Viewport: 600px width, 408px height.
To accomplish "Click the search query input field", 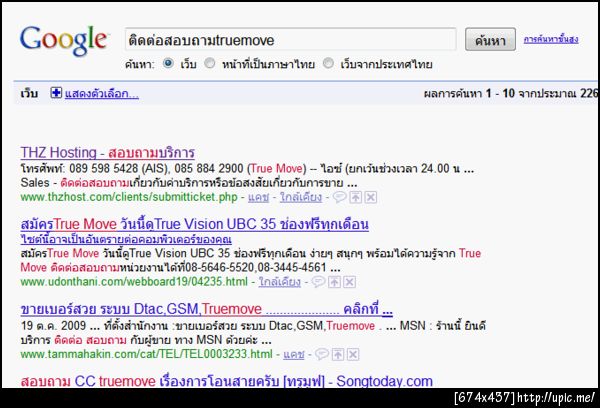I will coord(290,39).
